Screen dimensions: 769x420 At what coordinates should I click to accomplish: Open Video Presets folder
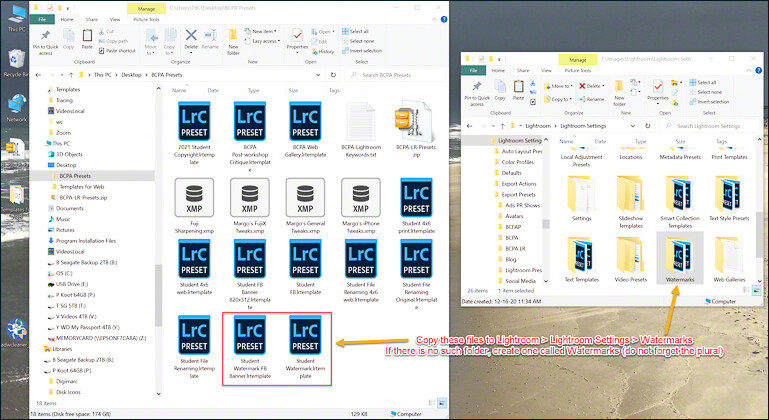[630, 259]
